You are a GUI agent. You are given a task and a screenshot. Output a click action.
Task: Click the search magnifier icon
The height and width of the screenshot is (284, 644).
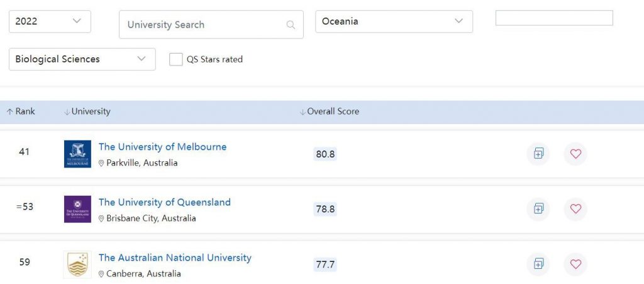291,25
